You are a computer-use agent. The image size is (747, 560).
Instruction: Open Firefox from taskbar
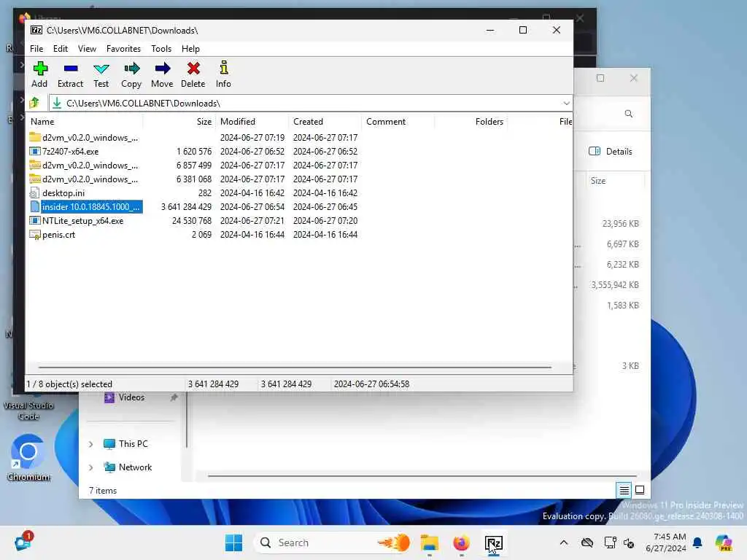[461, 542]
